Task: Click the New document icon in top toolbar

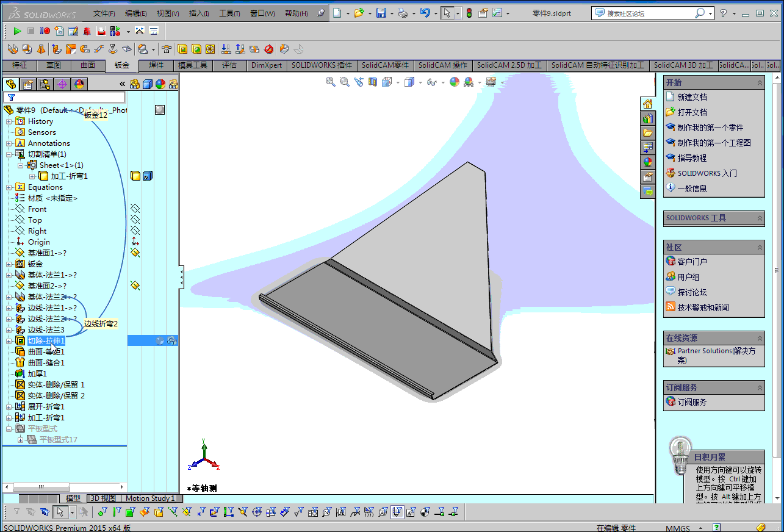Action: click(337, 13)
